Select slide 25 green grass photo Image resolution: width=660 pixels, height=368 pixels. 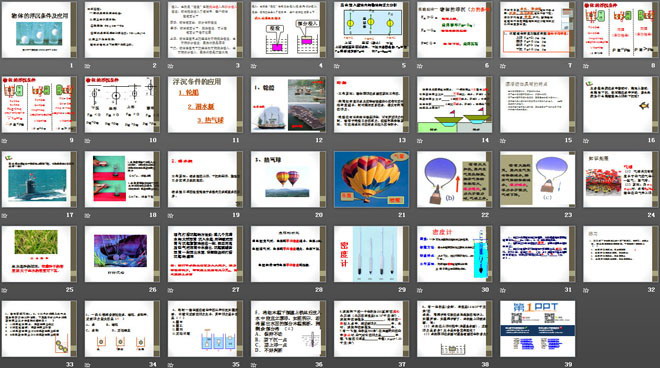click(x=39, y=254)
